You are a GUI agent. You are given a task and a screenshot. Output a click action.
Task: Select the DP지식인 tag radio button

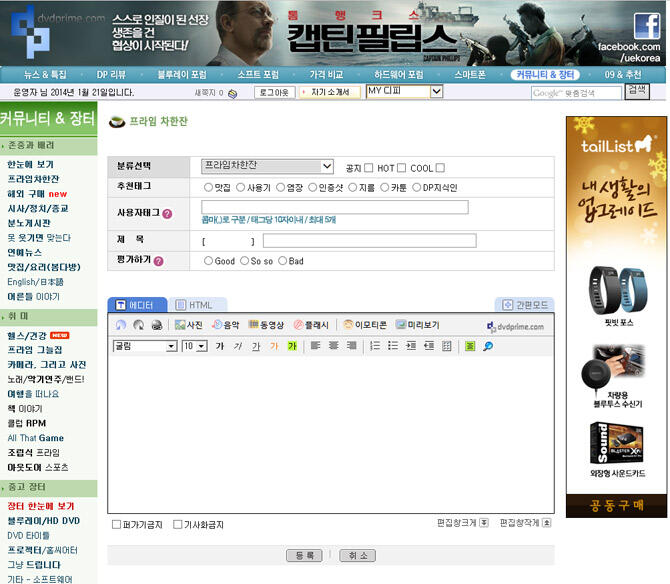(417, 187)
